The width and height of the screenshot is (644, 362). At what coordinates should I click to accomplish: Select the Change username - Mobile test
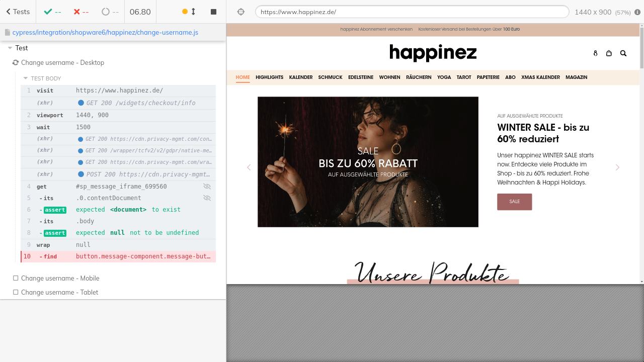pos(60,278)
